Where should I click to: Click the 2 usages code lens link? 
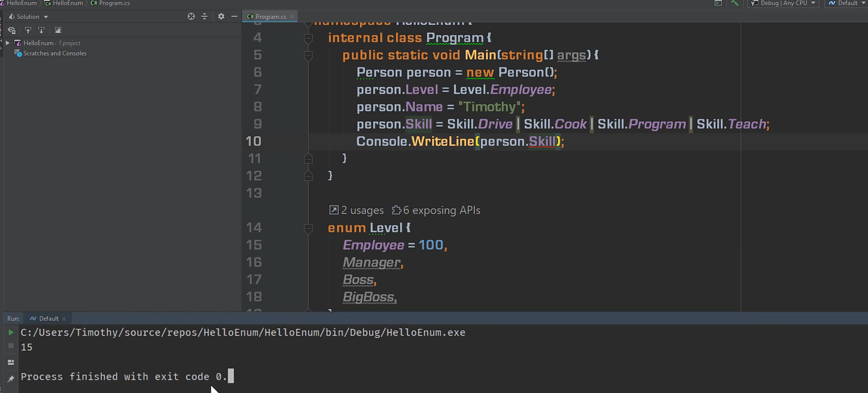(357, 210)
